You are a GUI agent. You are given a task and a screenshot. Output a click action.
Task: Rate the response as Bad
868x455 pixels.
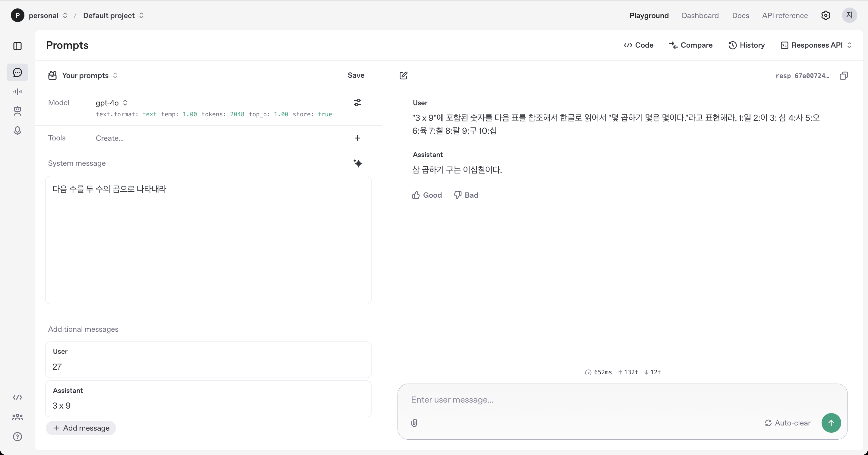click(x=466, y=195)
